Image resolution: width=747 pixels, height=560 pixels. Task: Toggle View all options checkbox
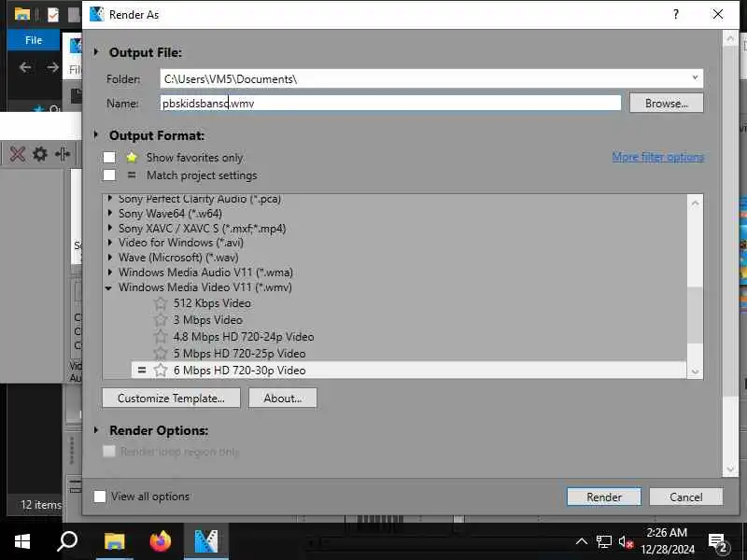pyautogui.click(x=100, y=497)
